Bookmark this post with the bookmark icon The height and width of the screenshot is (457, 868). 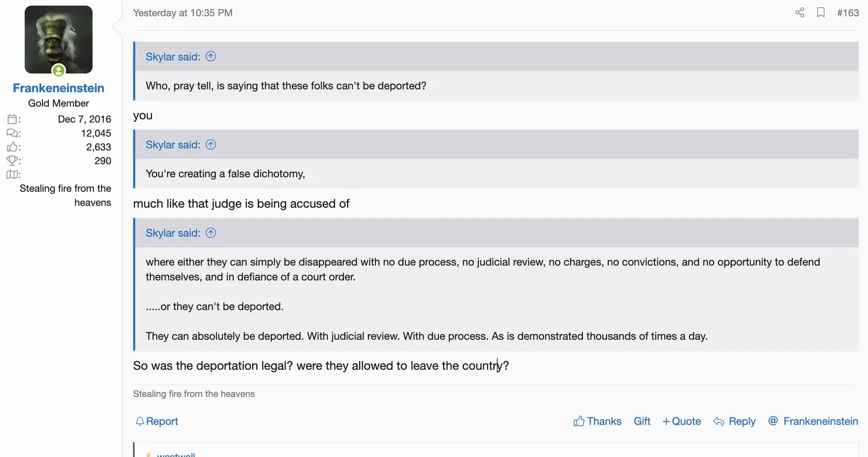tap(821, 12)
